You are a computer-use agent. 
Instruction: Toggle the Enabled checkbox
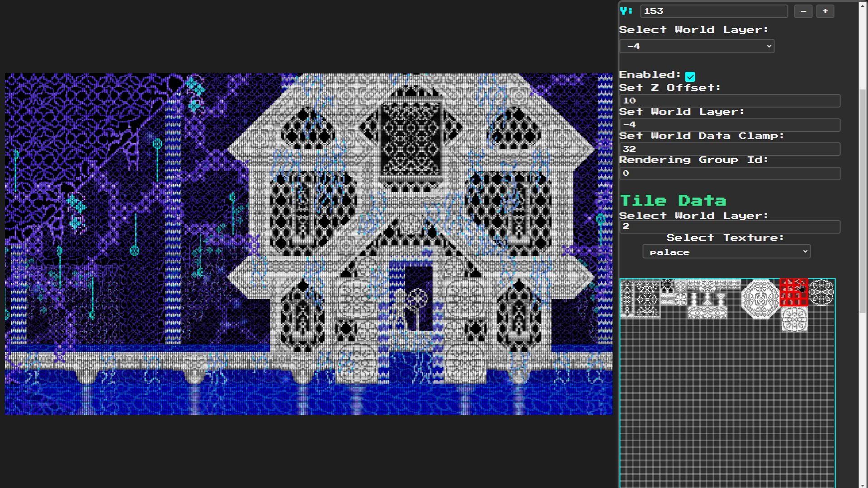[690, 76]
